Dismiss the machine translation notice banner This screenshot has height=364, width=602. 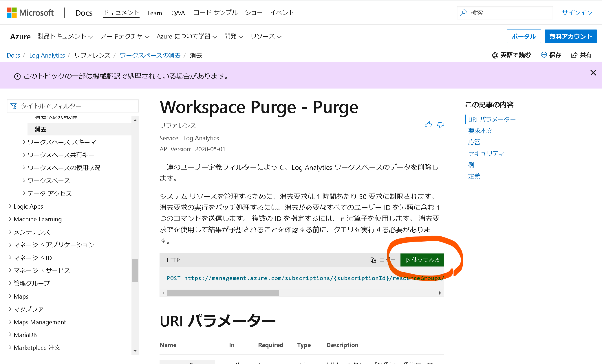[x=593, y=73]
